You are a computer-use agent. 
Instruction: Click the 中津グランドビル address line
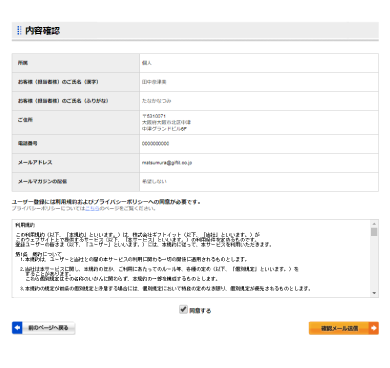click(164, 129)
